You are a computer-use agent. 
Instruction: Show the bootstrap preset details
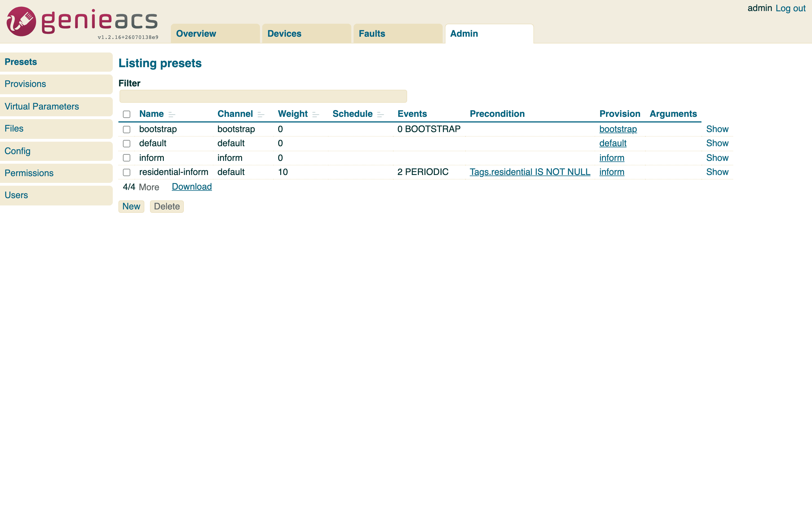pyautogui.click(x=717, y=129)
